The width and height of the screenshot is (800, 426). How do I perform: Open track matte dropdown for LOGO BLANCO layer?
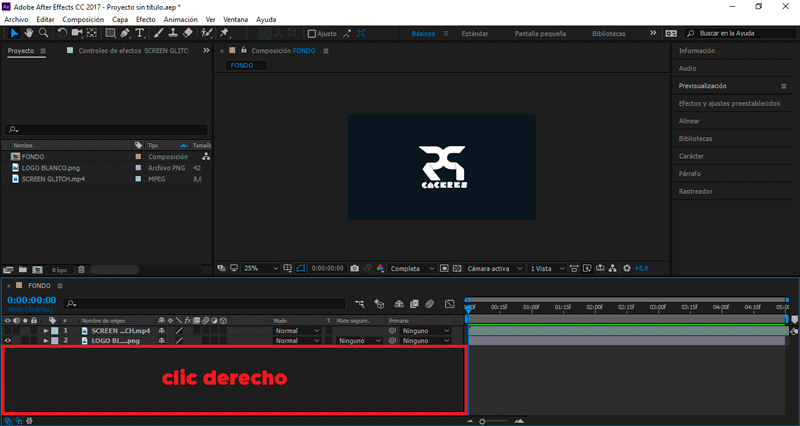pyautogui.click(x=359, y=340)
